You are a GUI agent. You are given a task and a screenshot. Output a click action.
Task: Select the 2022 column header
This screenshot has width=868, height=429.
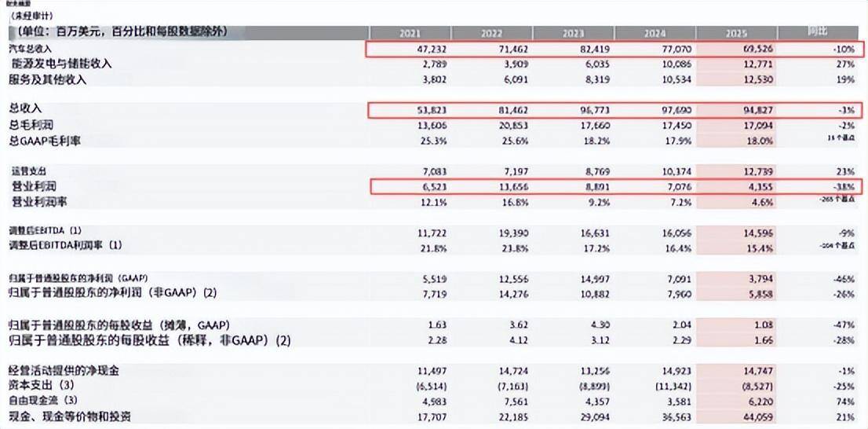(491, 34)
